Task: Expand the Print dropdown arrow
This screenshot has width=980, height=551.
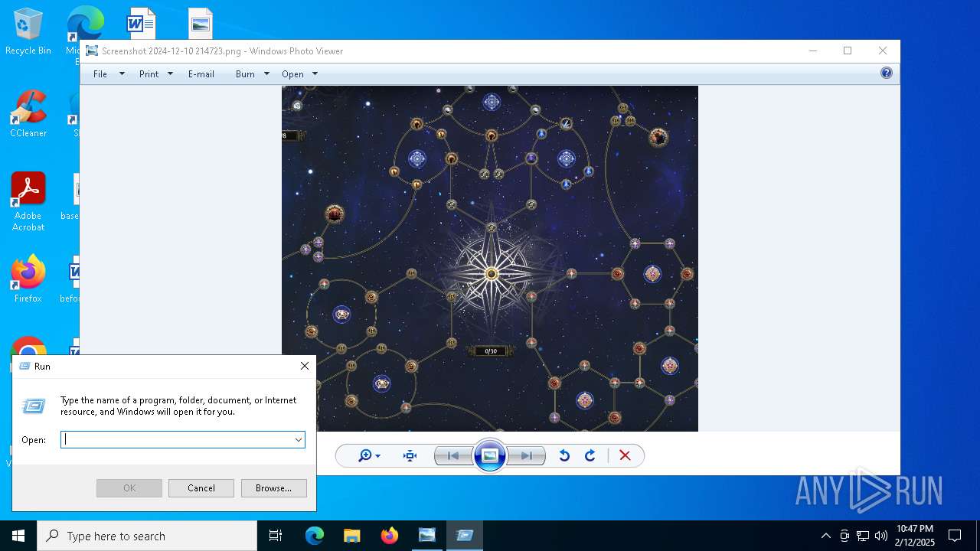Action: (170, 73)
